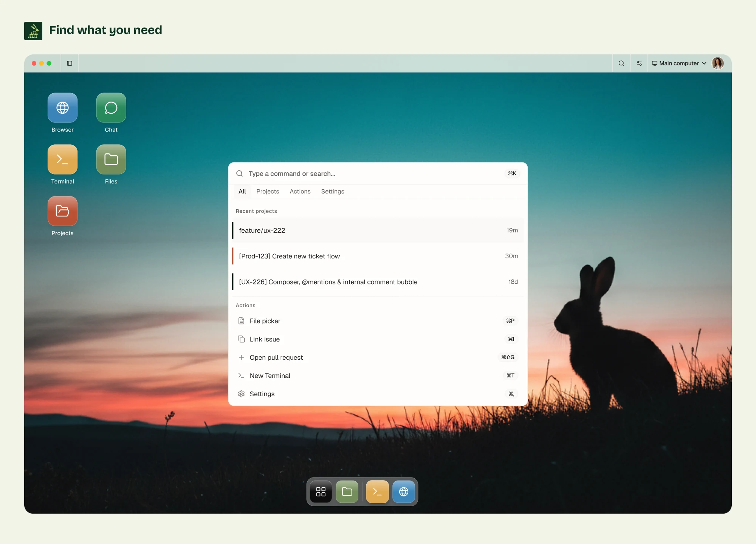Open the Settings action in the Actions list
The image size is (756, 544).
pos(378,394)
